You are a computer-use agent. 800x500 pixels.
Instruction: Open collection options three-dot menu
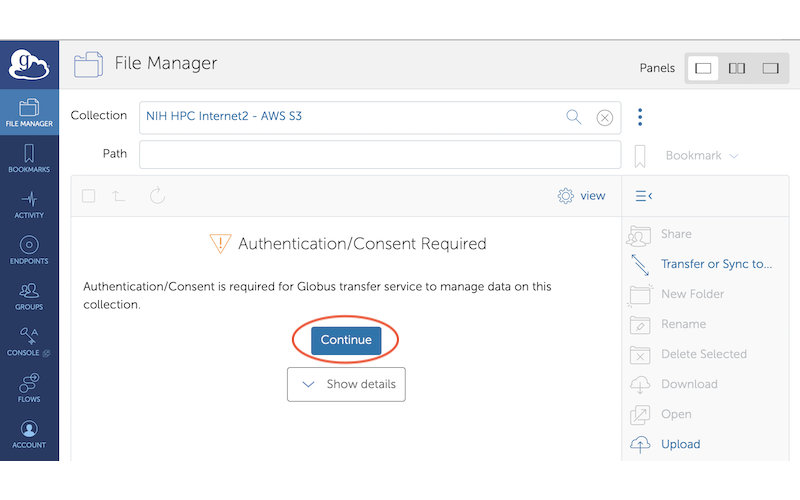click(x=640, y=117)
